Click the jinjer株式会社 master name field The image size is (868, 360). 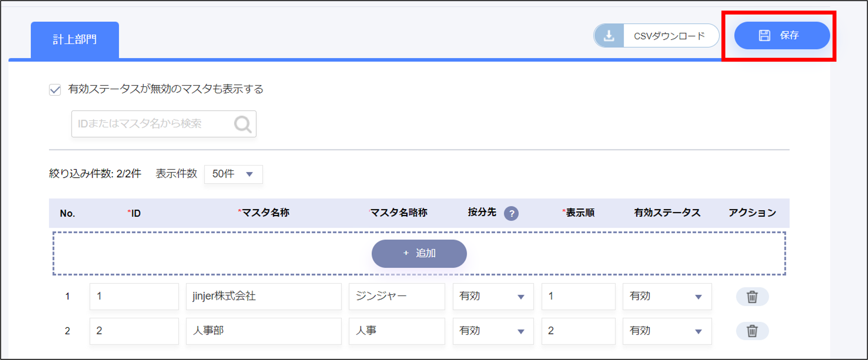(x=264, y=297)
